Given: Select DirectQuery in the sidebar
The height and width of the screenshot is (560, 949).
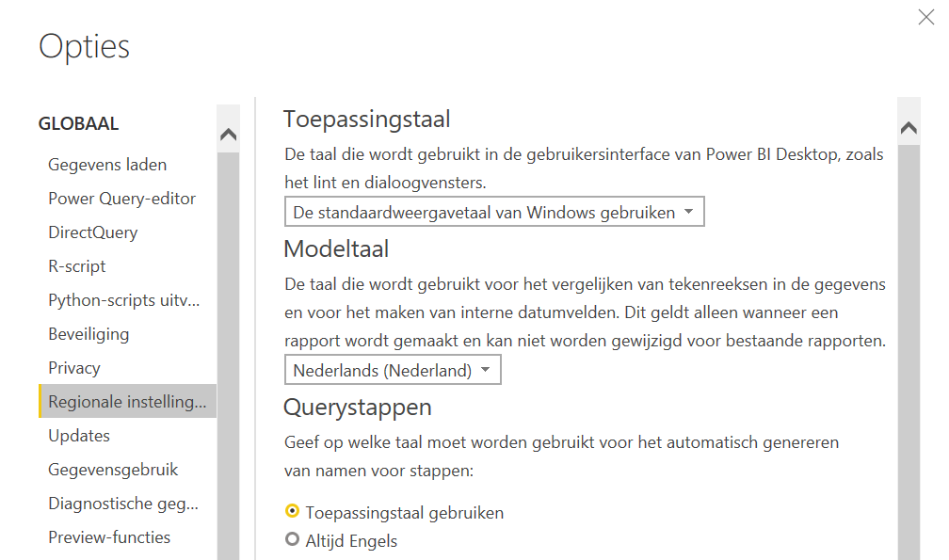Looking at the screenshot, I should tap(92, 232).
